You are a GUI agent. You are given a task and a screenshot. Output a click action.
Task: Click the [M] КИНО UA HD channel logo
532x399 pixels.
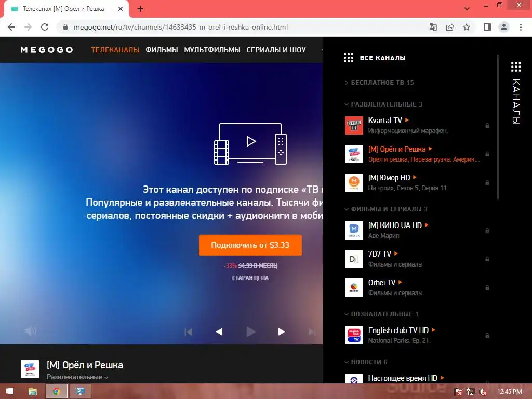[354, 230]
